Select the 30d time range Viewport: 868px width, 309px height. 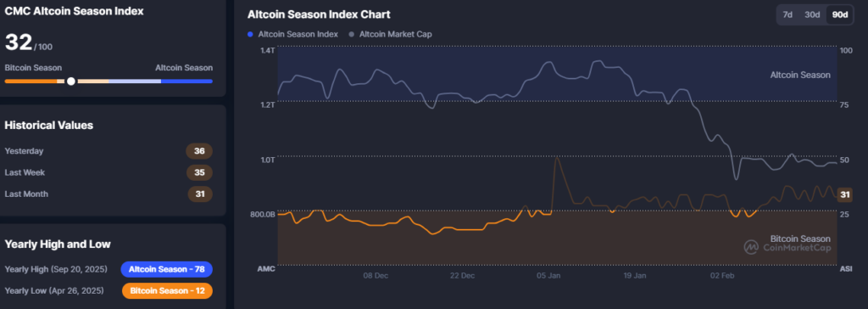(x=811, y=14)
